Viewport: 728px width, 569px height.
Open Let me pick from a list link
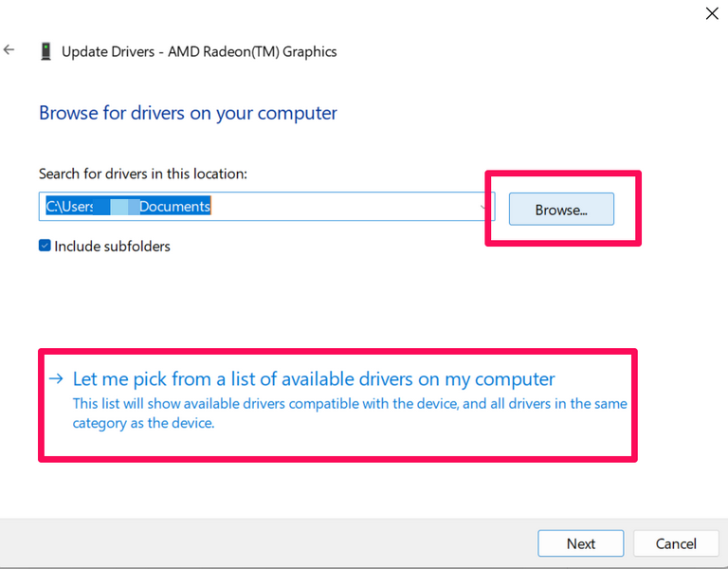click(314, 379)
